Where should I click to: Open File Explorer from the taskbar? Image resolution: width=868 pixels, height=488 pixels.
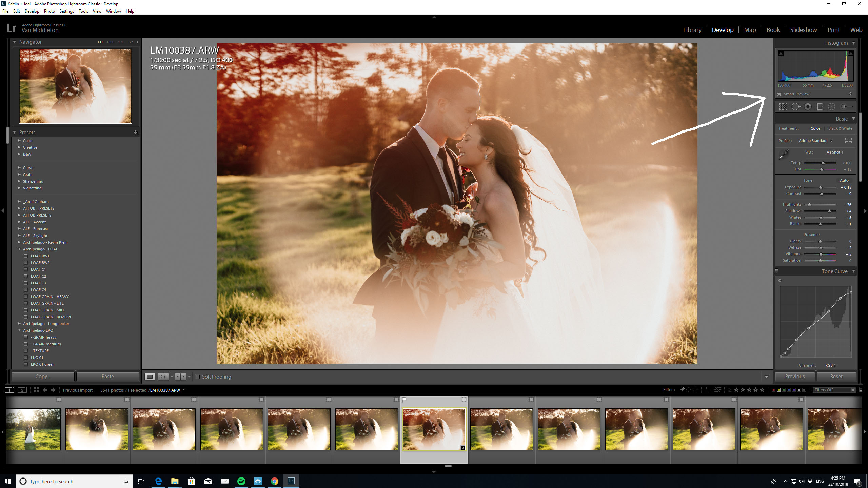175,481
